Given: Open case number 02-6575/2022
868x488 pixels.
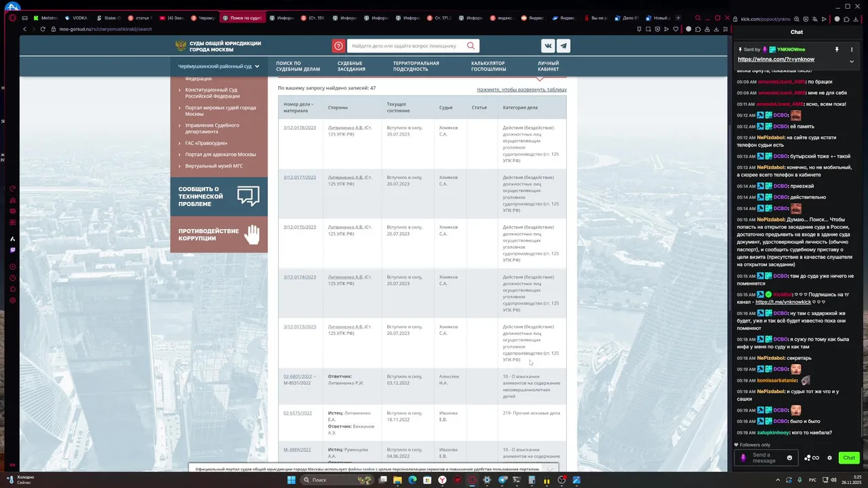Looking at the screenshot, I should 298,413.
